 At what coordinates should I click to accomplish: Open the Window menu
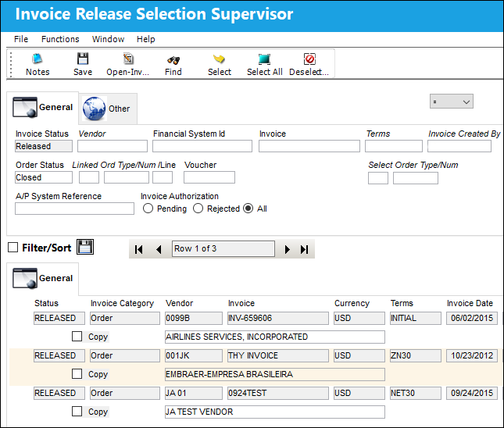(108, 39)
